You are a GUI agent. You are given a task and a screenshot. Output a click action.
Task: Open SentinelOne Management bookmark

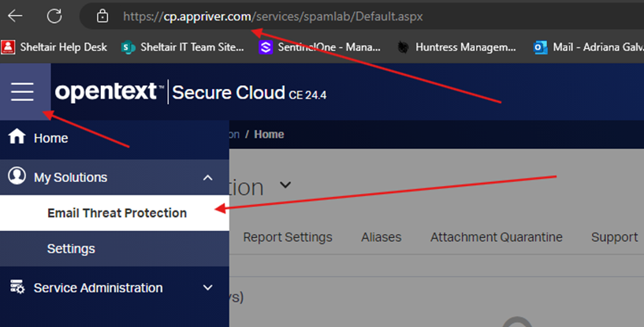click(x=319, y=47)
